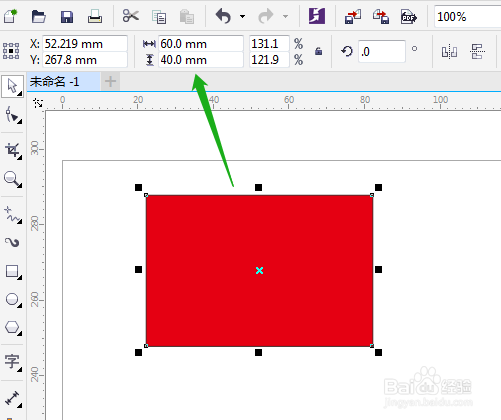
Task: Click the bottom-right selection handle
Action: [378, 352]
